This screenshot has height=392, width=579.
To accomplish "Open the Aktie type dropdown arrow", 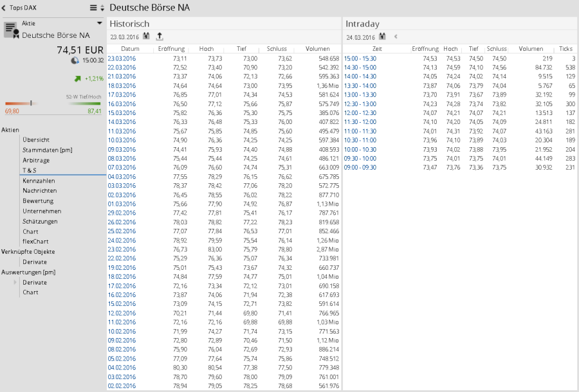I will pos(99,23).
